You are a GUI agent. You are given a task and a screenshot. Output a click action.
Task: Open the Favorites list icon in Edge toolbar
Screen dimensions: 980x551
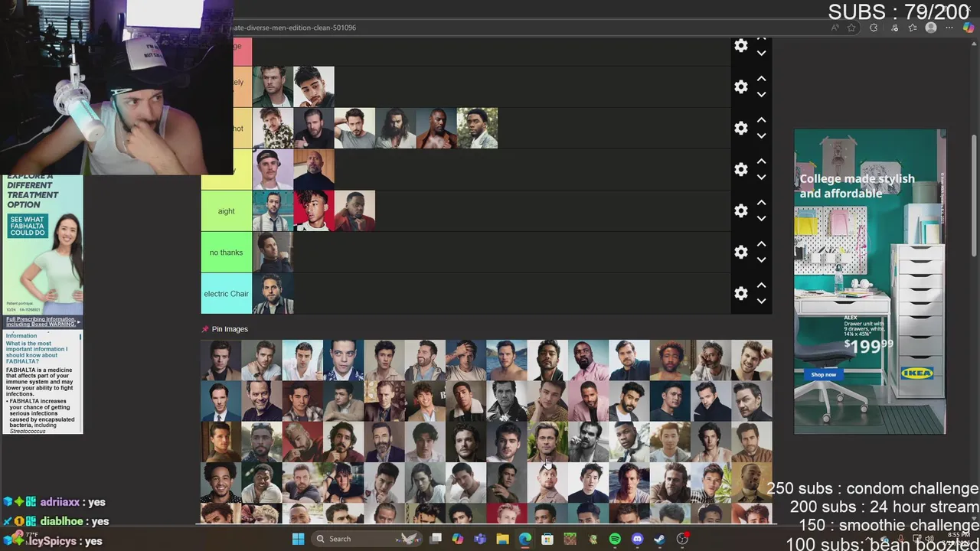[x=913, y=28]
